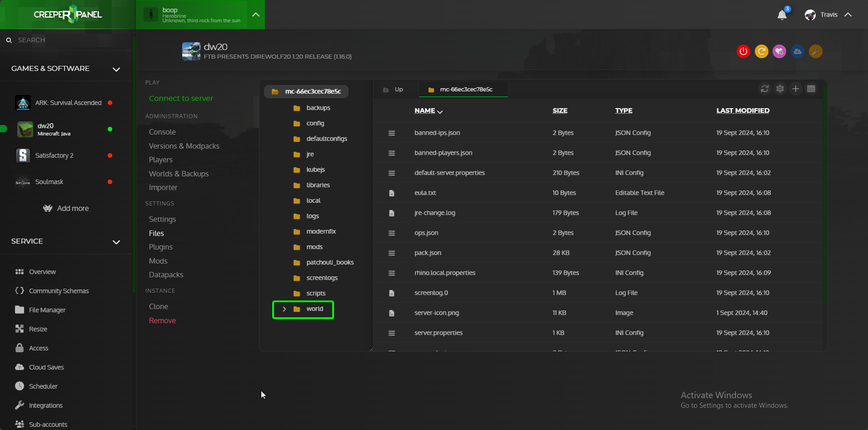868x430 pixels.
Task: Go Up one directory
Action: (x=394, y=90)
